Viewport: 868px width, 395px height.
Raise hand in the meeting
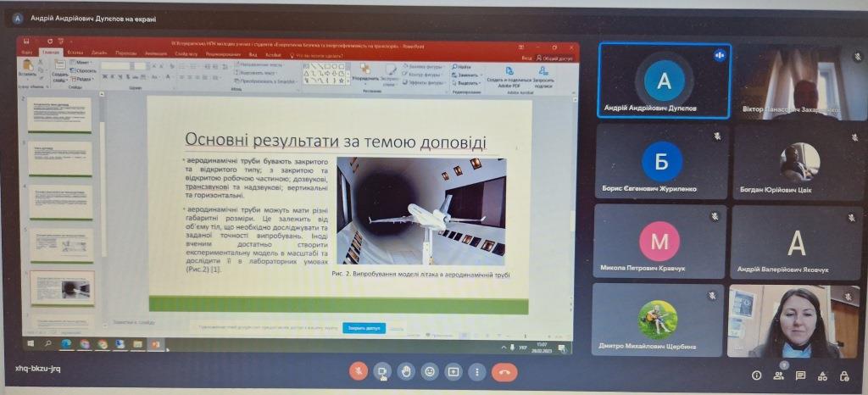[407, 371]
